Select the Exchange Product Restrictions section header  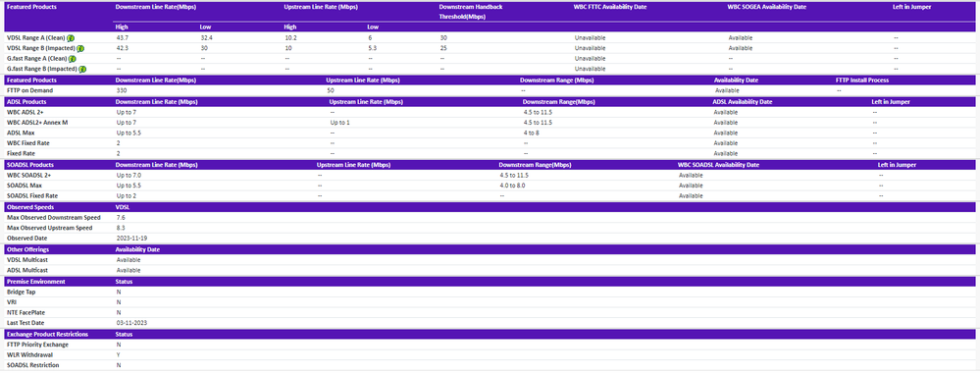[x=47, y=334]
